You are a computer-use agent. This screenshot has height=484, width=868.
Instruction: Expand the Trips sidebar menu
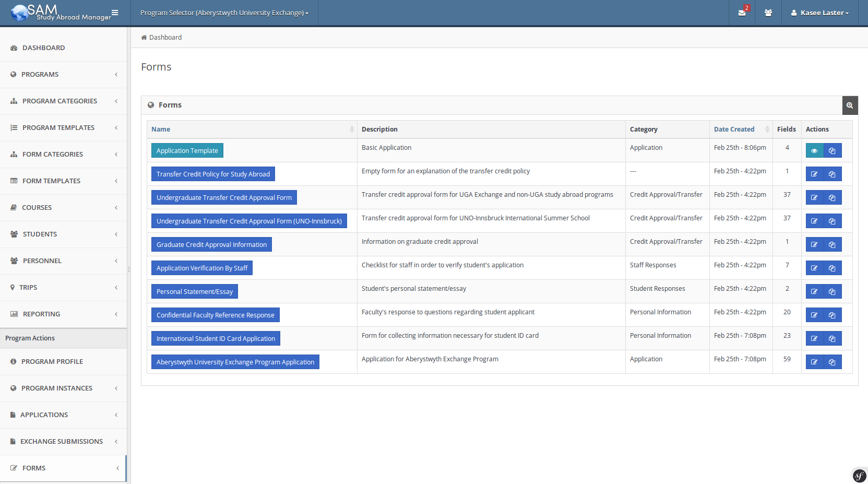pos(63,288)
